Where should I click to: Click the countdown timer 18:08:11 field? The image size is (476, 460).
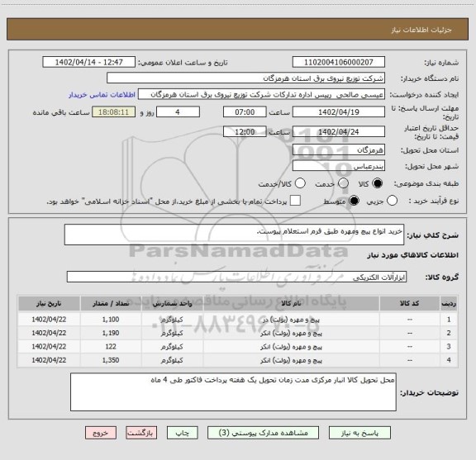pyautogui.click(x=114, y=112)
